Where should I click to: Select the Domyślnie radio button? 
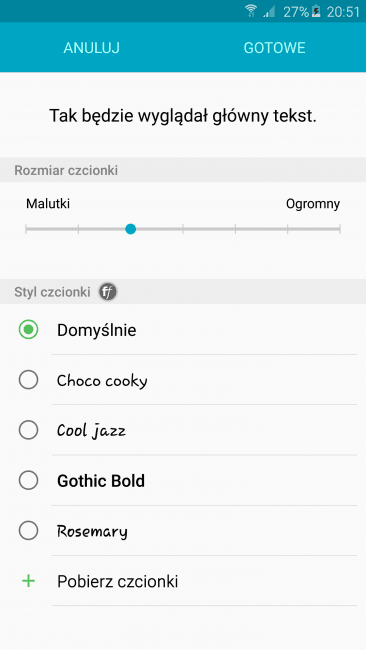[x=29, y=330]
